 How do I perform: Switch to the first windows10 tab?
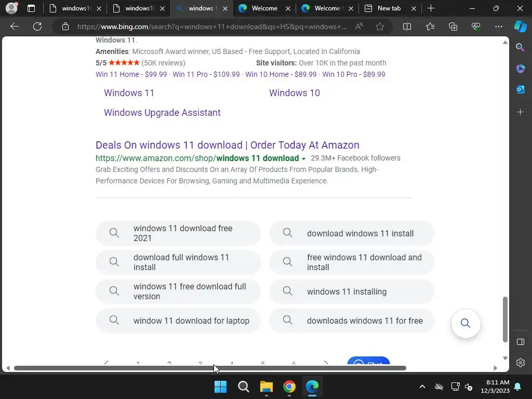[75, 8]
